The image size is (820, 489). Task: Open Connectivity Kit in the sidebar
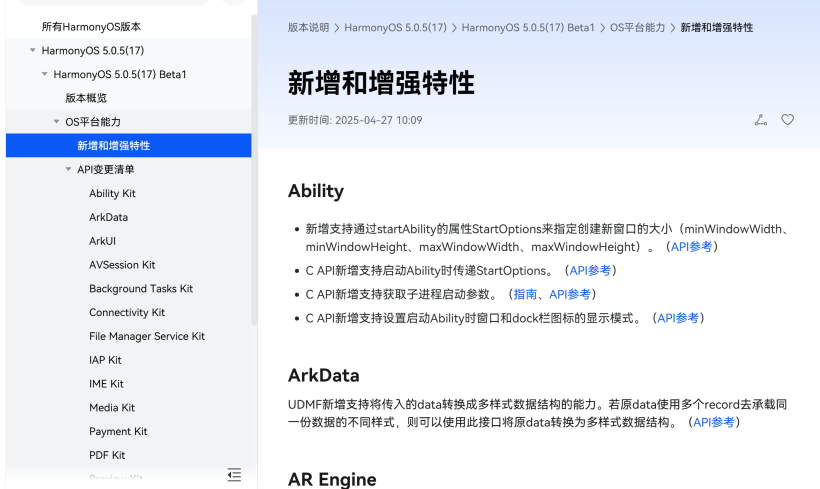tap(127, 312)
